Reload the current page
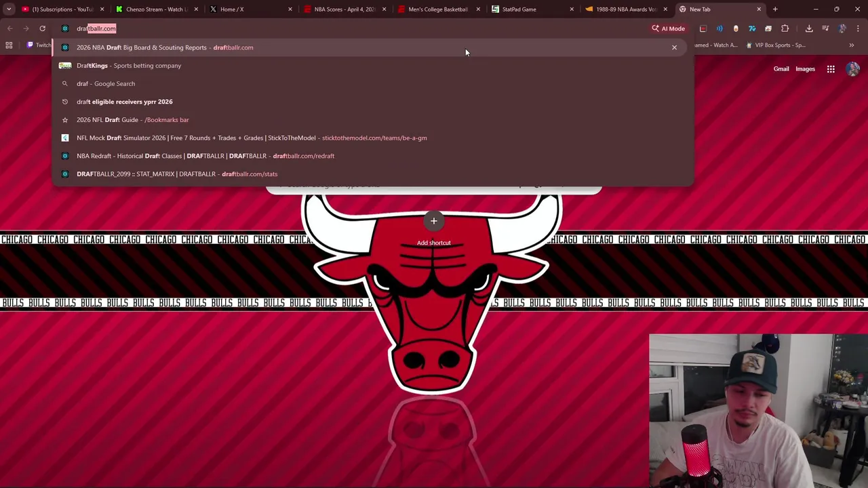Image resolution: width=868 pixels, height=488 pixels. [x=42, y=28]
